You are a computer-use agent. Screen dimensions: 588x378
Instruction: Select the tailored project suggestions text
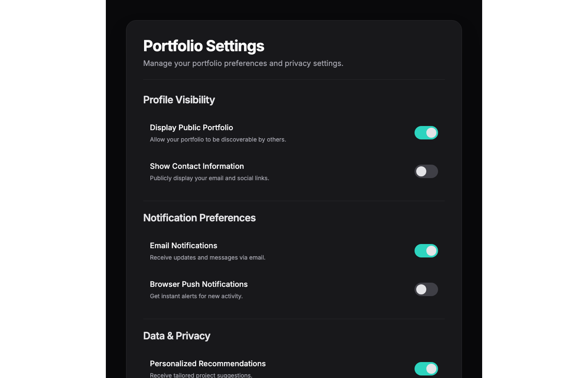tap(201, 375)
